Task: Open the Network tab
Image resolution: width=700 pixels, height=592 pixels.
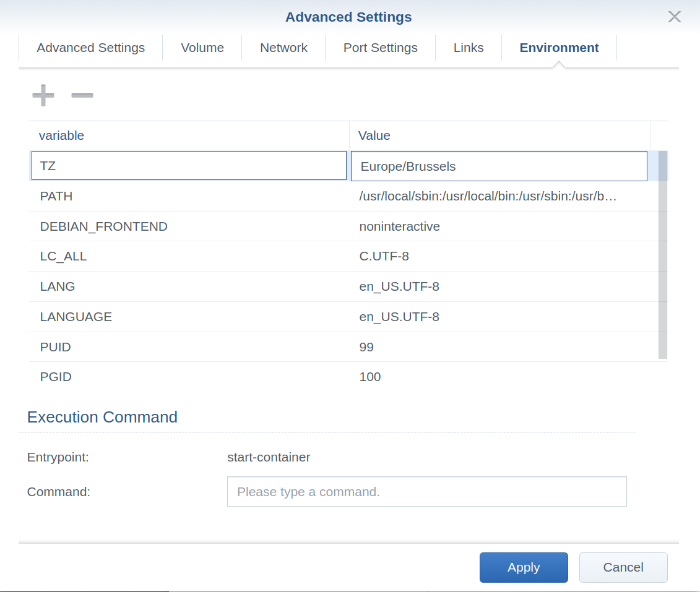Action: coord(283,48)
